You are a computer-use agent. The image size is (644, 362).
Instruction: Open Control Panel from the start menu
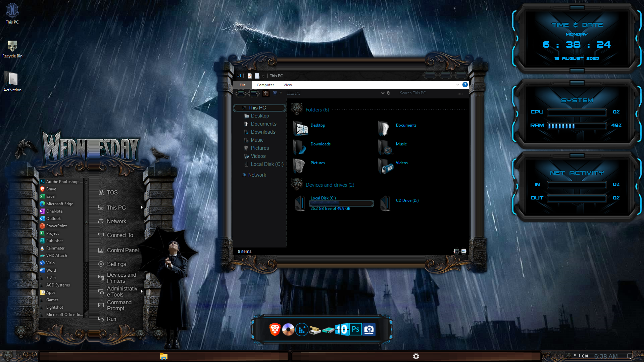pos(118,250)
